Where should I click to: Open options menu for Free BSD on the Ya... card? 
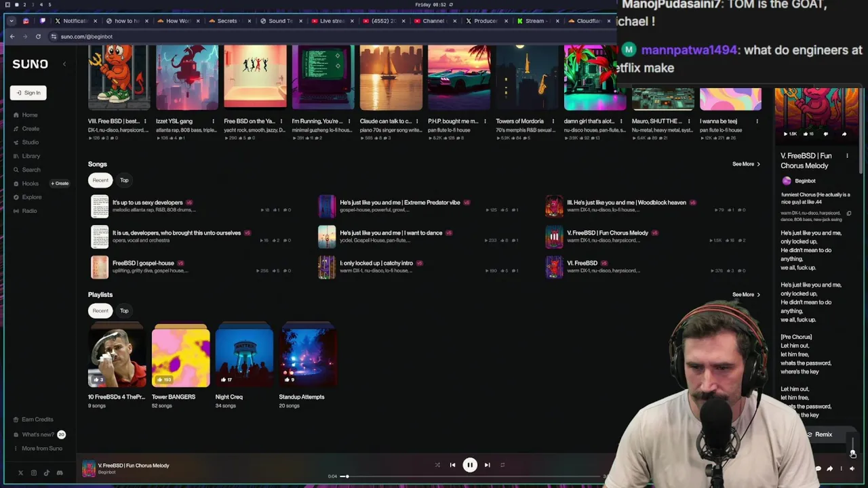tap(281, 121)
